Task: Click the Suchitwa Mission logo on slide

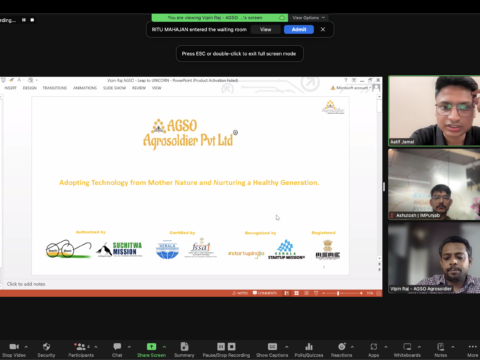Action: tap(119, 250)
